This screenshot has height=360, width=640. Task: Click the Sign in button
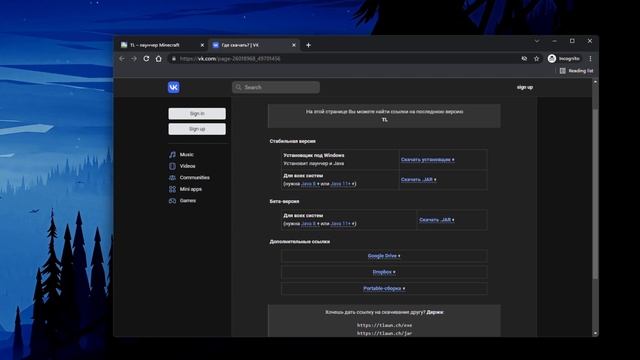[x=197, y=113]
